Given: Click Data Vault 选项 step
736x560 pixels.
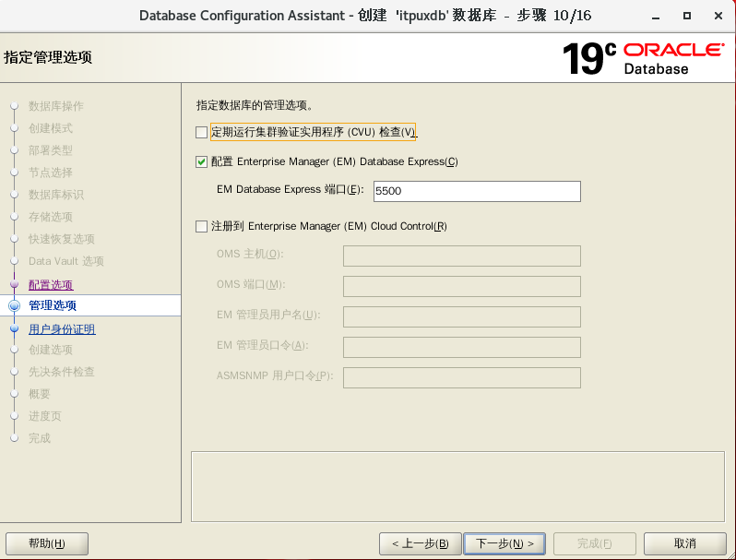Looking at the screenshot, I should (x=66, y=261).
